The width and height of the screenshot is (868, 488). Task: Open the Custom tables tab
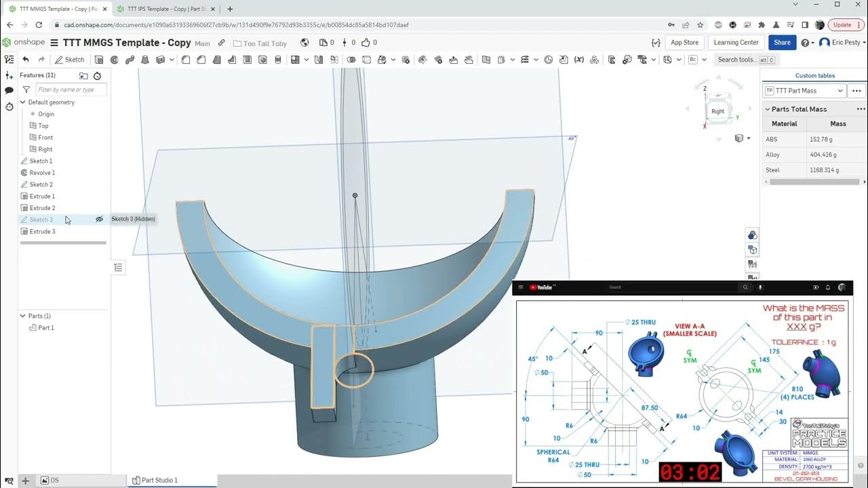(814, 75)
